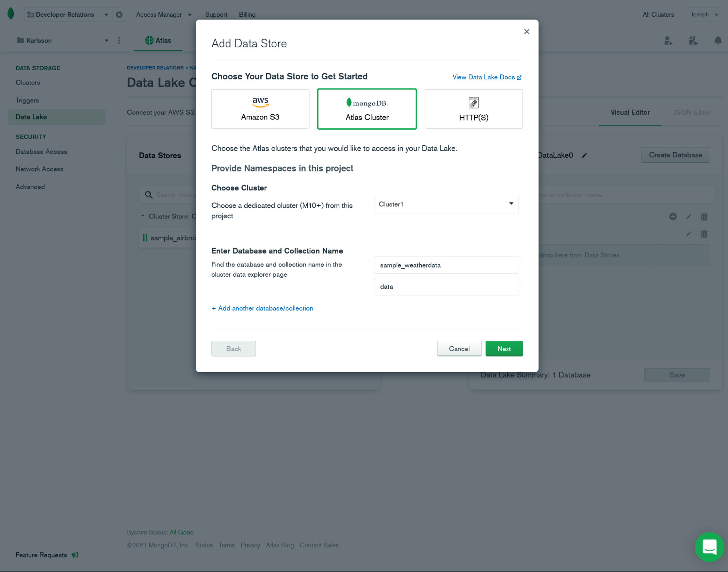Open Database Access page

point(41,151)
